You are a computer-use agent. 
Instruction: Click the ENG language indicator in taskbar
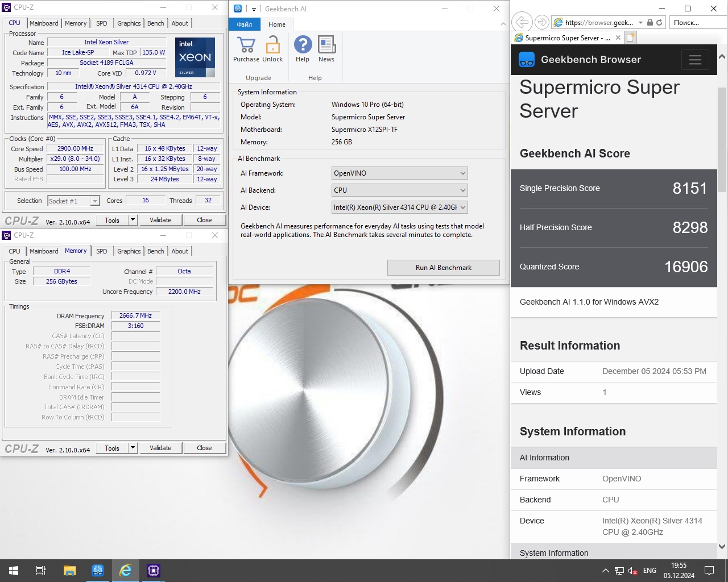pos(650,571)
